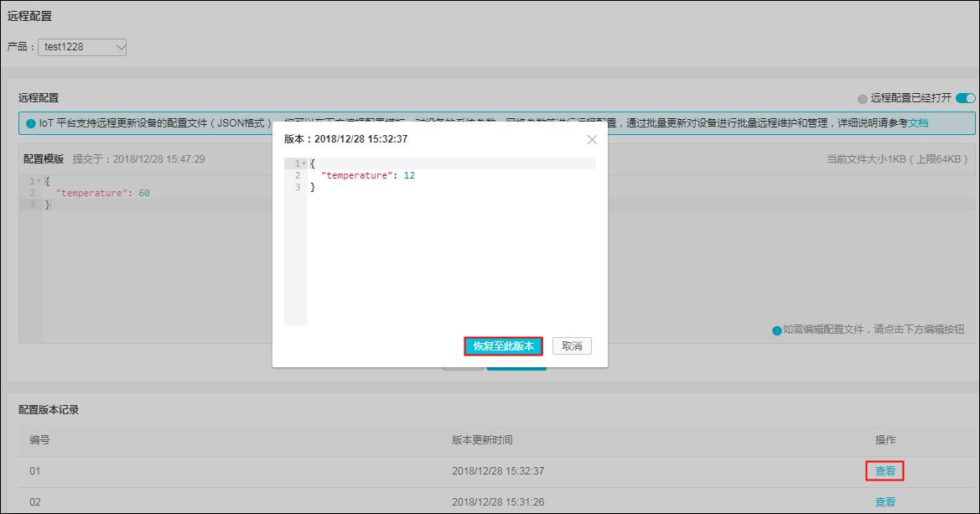Screen dimensions: 980x514
Task: Click row number 02 in version records
Action: (35, 501)
